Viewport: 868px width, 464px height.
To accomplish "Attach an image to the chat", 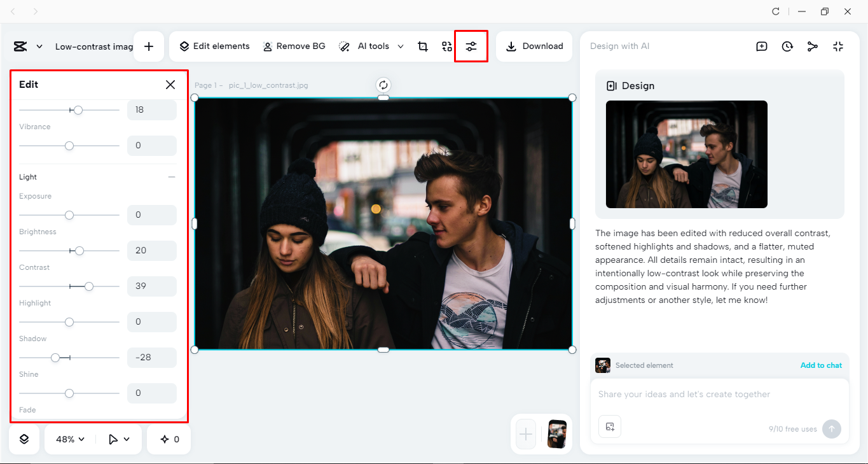I will pyautogui.click(x=610, y=426).
